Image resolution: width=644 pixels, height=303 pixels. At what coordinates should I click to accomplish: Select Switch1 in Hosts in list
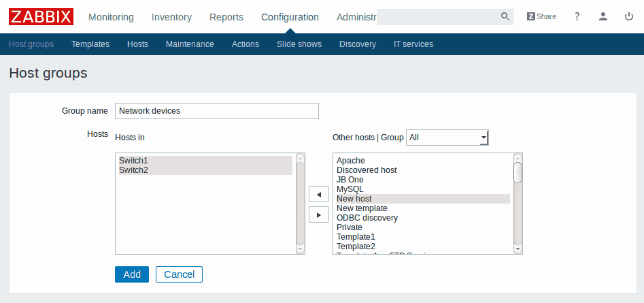coord(133,161)
